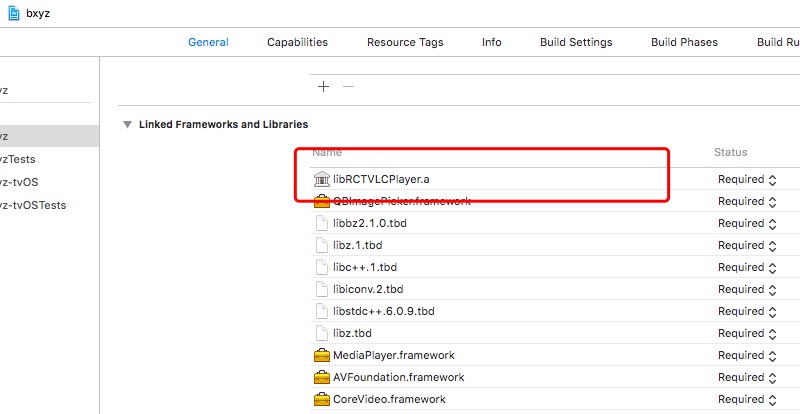This screenshot has width=800, height=414.
Task: Go to the Build Phases tab
Action: click(x=684, y=42)
